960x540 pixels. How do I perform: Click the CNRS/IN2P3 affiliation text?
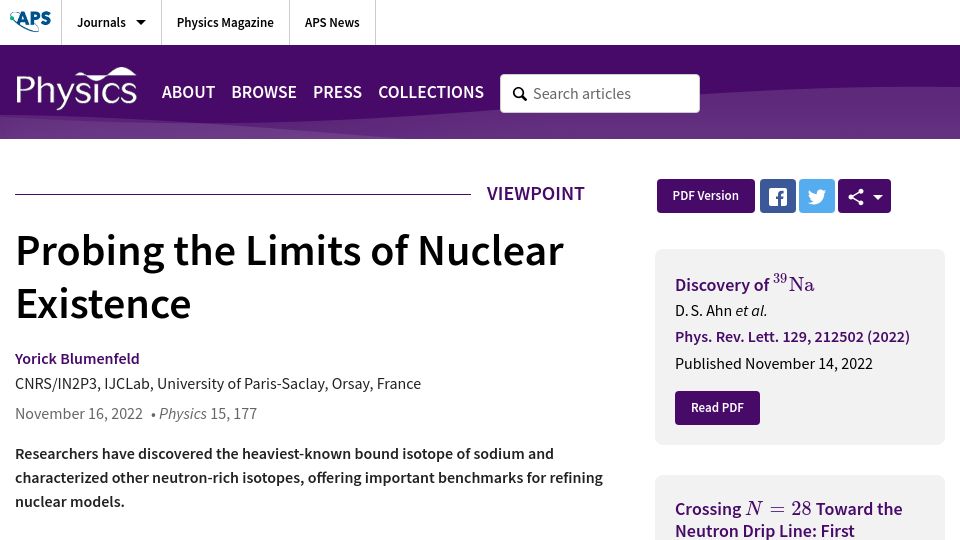[218, 384]
